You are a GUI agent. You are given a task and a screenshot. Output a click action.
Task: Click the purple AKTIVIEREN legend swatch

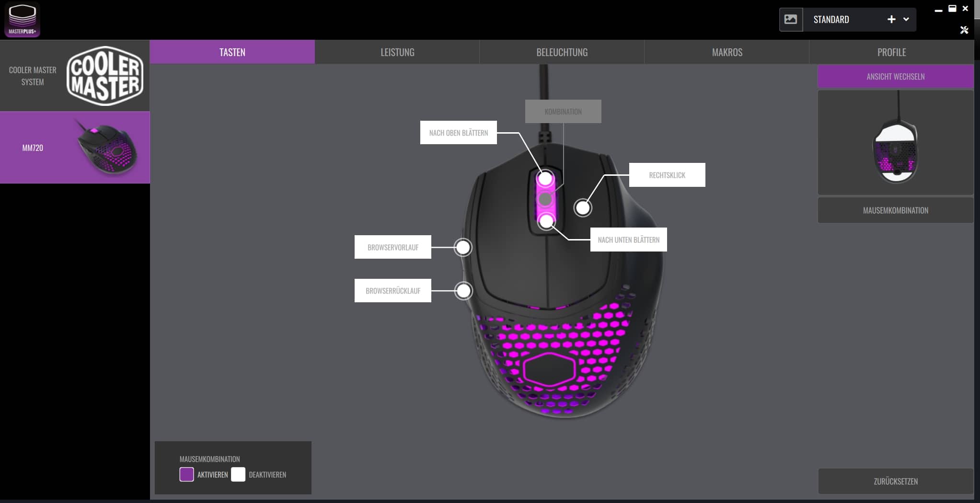click(186, 474)
